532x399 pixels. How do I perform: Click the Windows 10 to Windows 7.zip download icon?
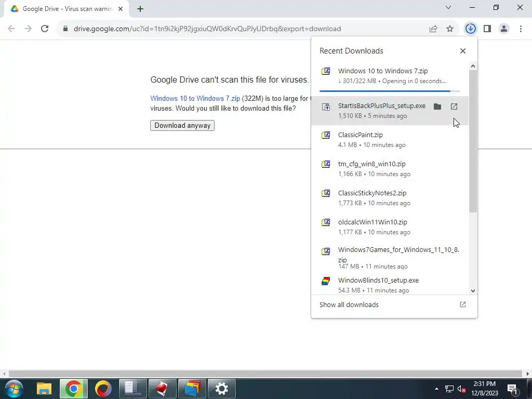pyautogui.click(x=326, y=71)
